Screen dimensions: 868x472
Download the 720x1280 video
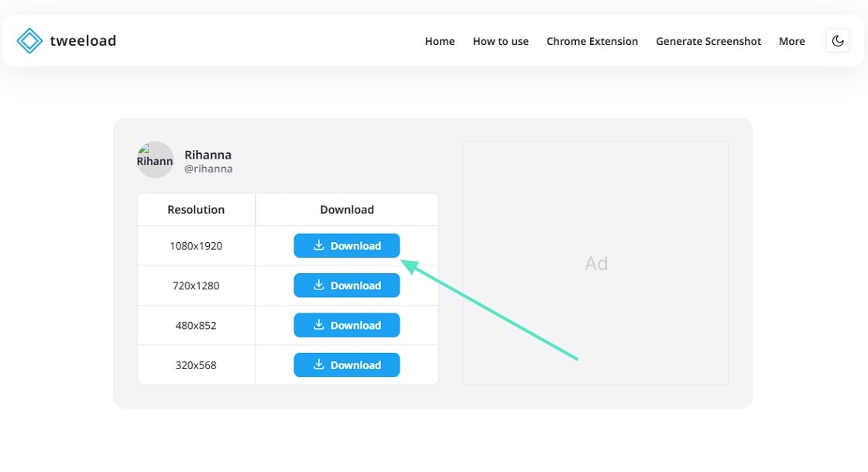(x=347, y=286)
